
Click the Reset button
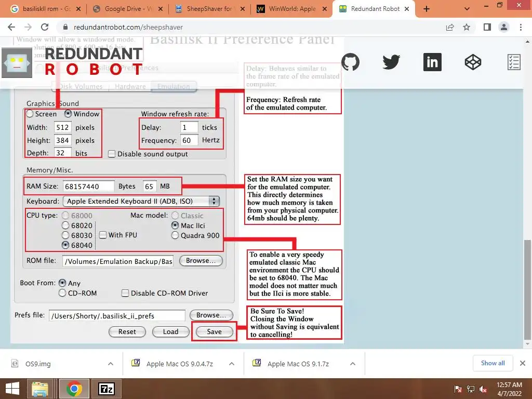tap(127, 331)
